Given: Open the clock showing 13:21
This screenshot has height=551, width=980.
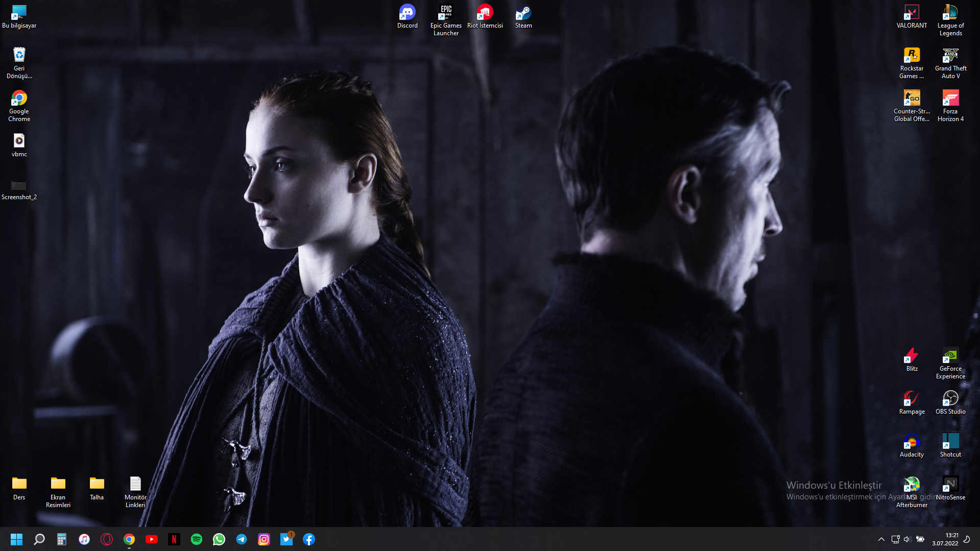Looking at the screenshot, I should [945, 539].
